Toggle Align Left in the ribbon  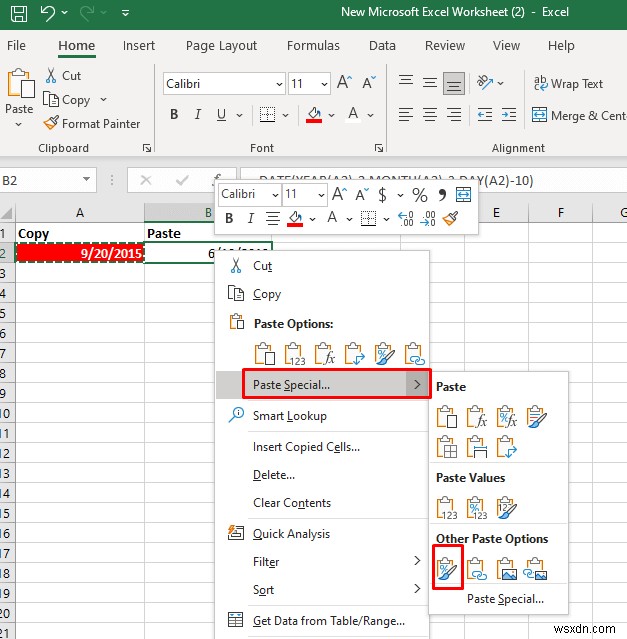tap(406, 115)
